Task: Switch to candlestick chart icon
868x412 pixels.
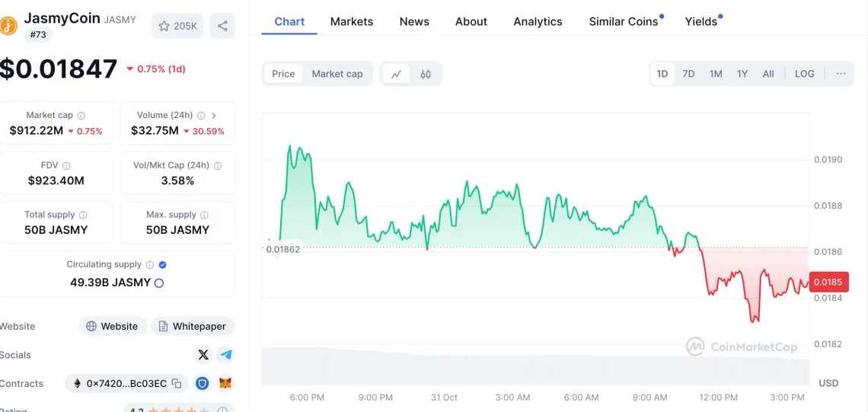Action: click(x=425, y=74)
